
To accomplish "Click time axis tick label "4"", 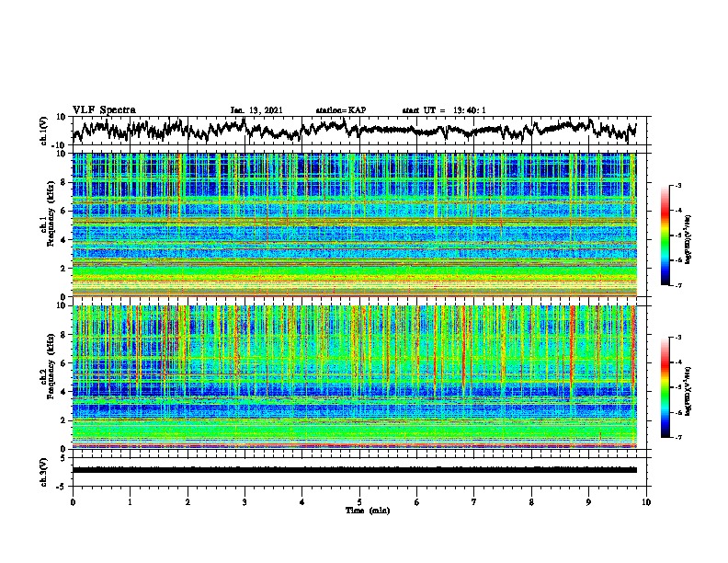I will point(302,502).
